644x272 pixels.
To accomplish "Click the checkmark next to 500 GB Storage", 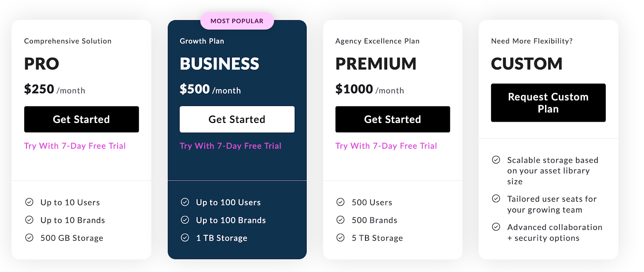I will click(29, 237).
